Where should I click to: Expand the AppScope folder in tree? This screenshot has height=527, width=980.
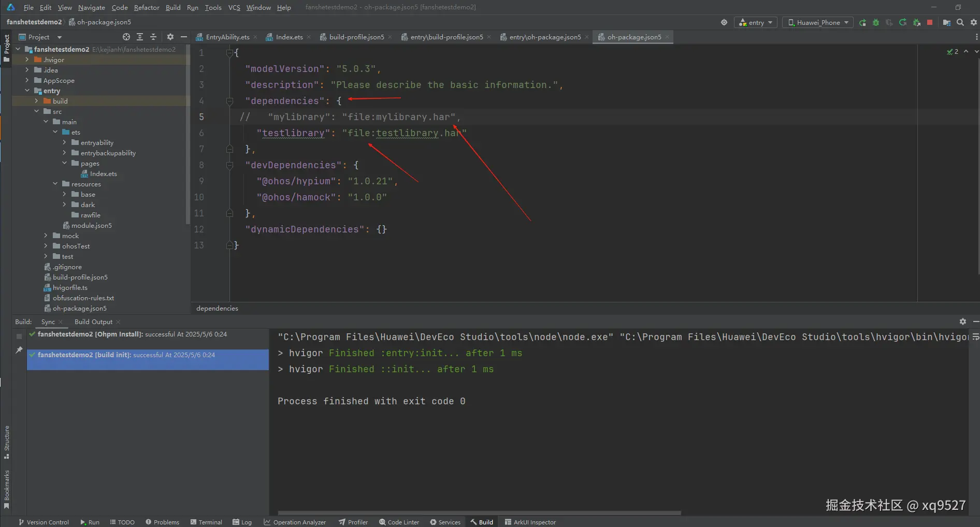27,80
